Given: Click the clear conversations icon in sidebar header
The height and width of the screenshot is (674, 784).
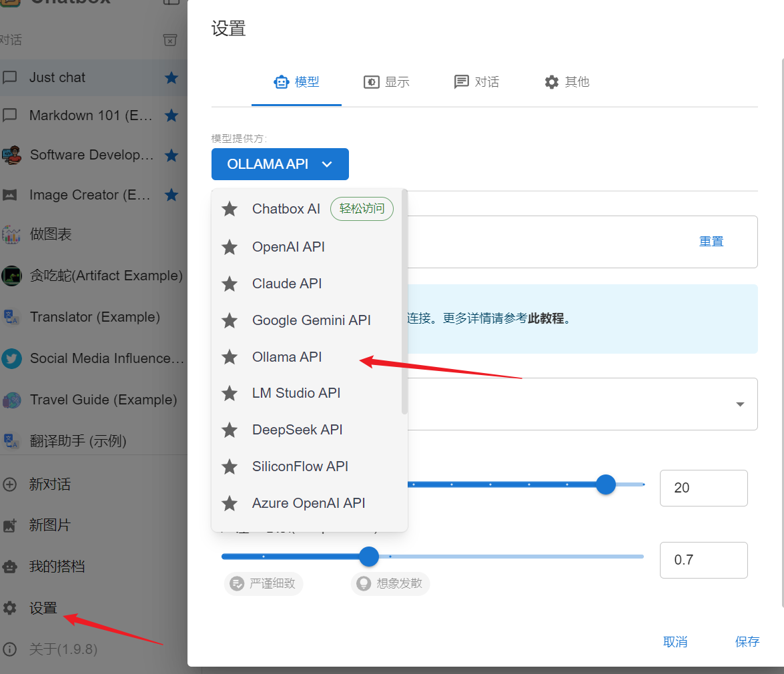Looking at the screenshot, I should tap(170, 40).
